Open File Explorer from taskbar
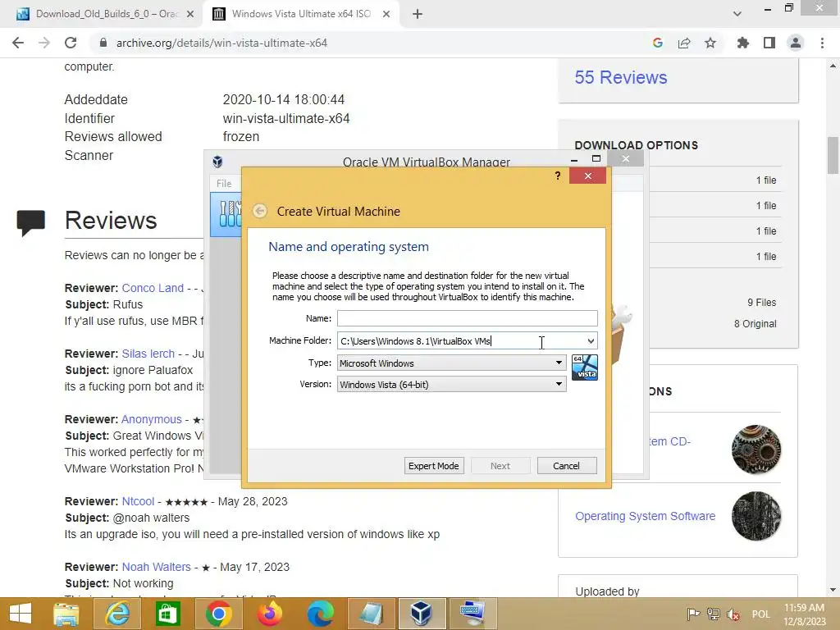This screenshot has width=840, height=630. click(x=66, y=614)
